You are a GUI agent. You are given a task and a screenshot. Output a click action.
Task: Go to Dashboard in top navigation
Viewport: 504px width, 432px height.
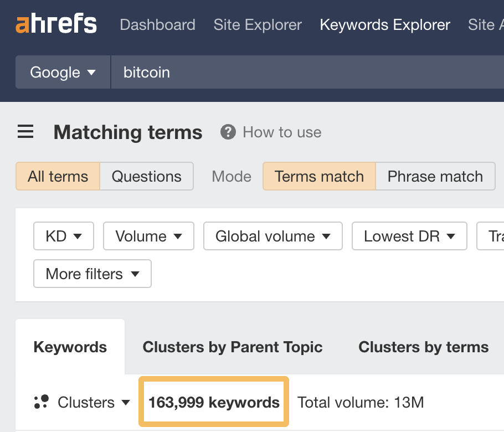(x=157, y=25)
